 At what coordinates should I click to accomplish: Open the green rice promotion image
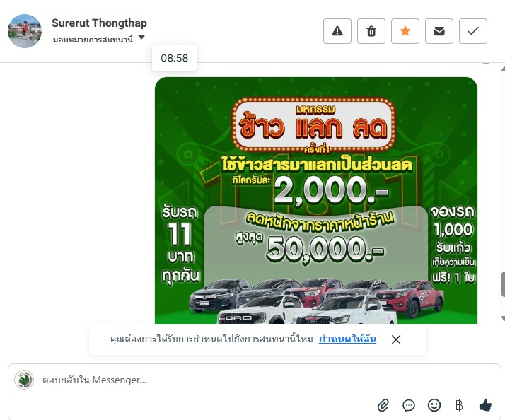coord(316,200)
